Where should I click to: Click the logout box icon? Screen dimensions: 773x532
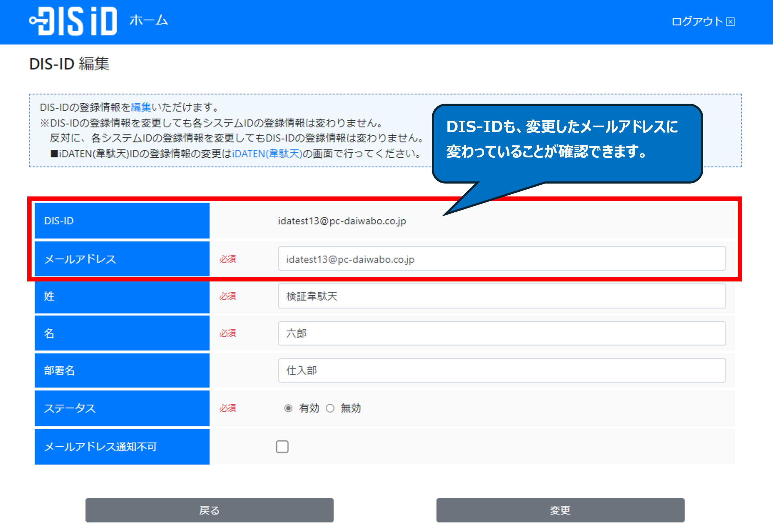pyautogui.click(x=730, y=22)
